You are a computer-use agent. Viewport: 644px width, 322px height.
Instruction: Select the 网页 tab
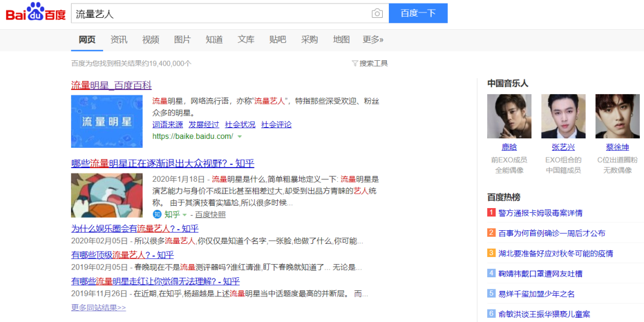[x=87, y=40]
